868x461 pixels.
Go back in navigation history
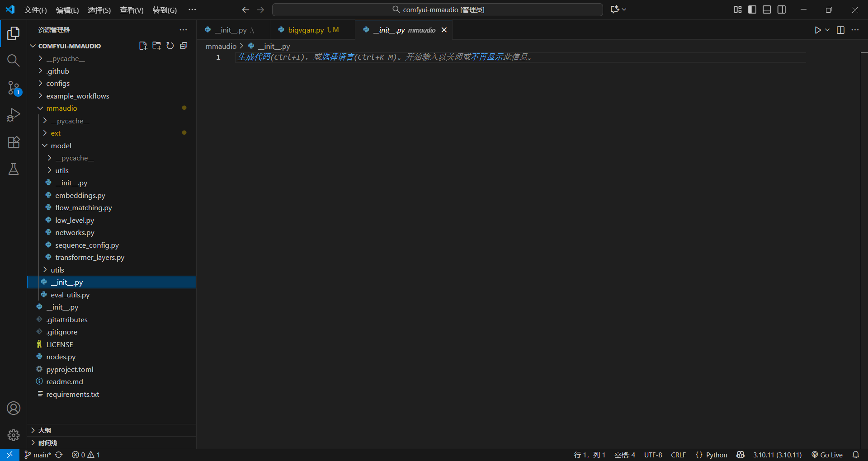pos(245,9)
